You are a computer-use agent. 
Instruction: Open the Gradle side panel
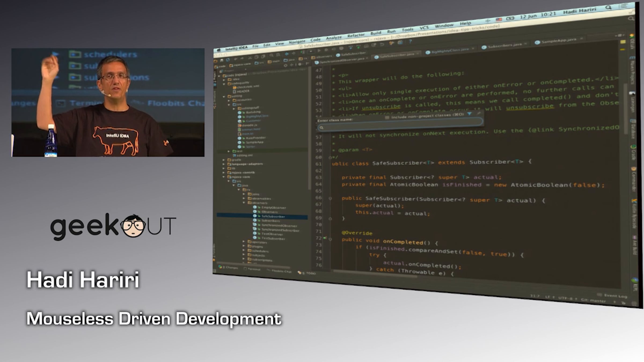633,152
